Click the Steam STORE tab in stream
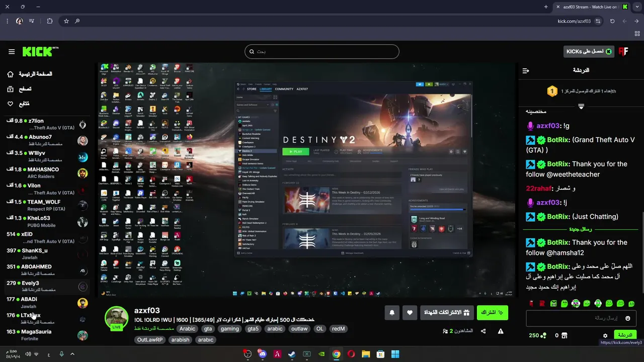 click(252, 89)
